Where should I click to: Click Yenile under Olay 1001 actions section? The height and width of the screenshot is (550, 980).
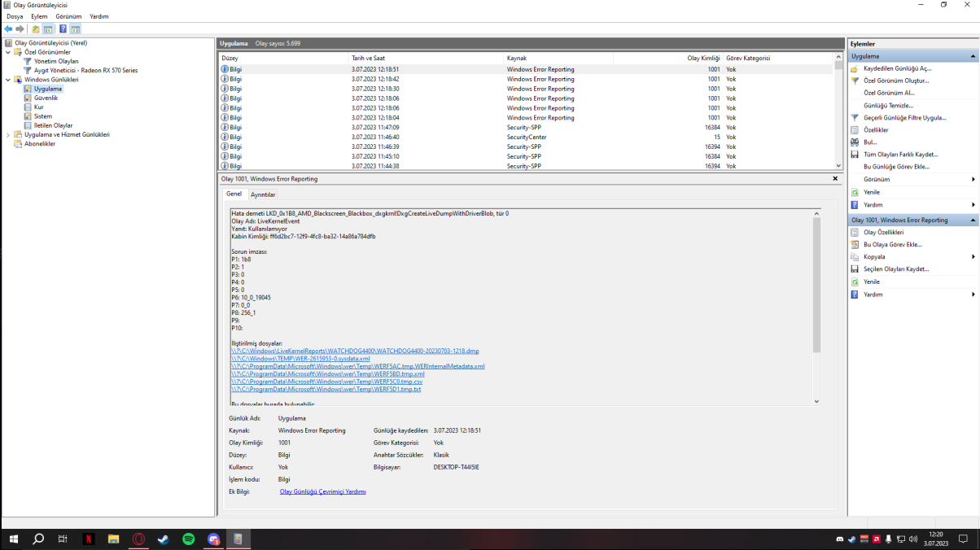click(872, 282)
